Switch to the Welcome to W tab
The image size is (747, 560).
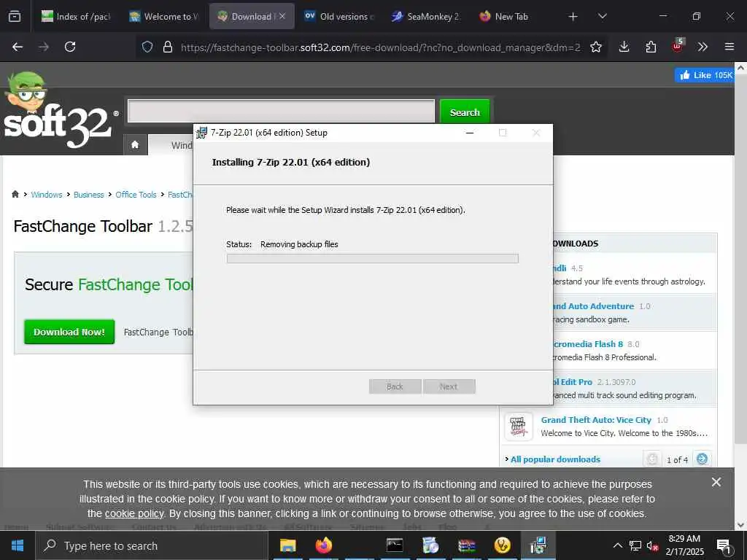click(x=163, y=16)
